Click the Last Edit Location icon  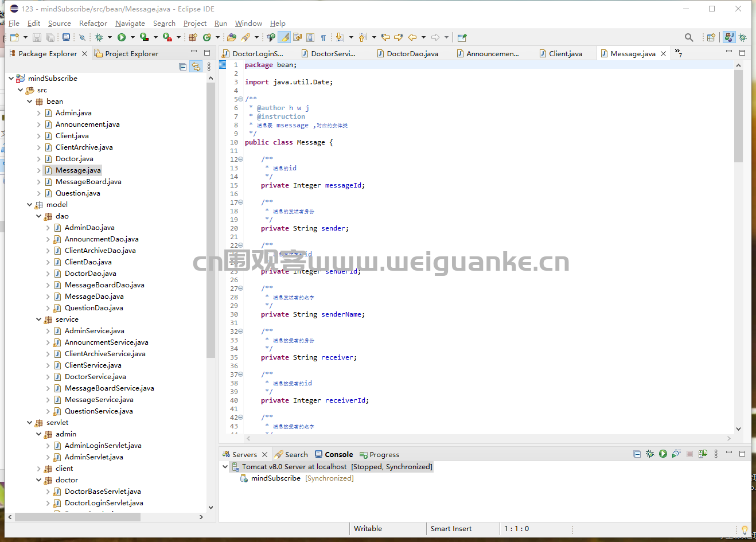coord(385,37)
